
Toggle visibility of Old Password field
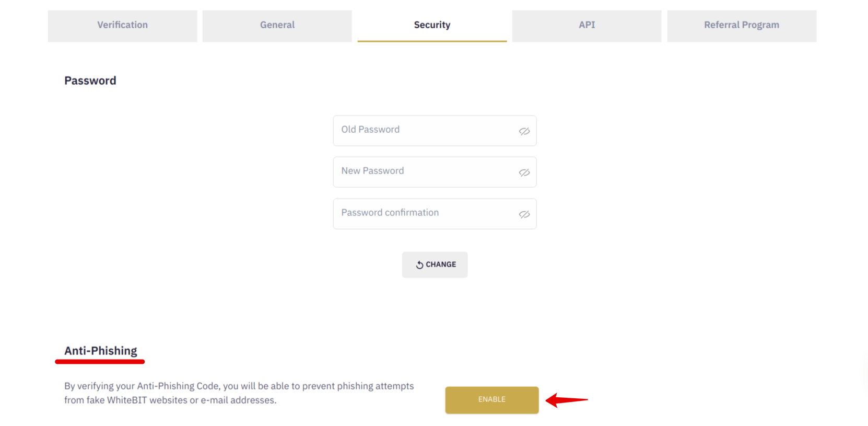pos(524,131)
